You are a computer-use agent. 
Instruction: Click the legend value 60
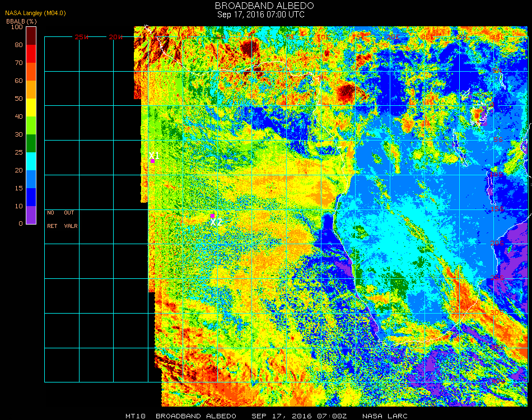tap(18, 81)
